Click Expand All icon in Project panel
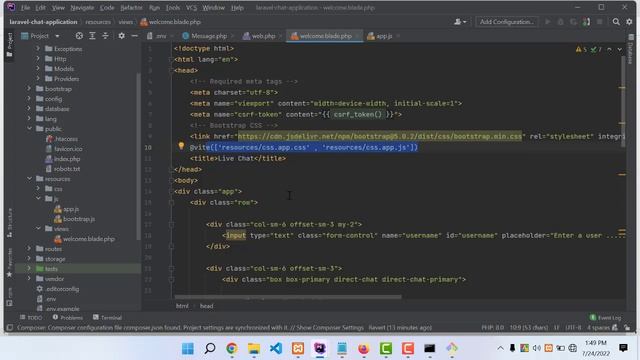Image resolution: width=640 pixels, height=360 pixels. point(92,36)
